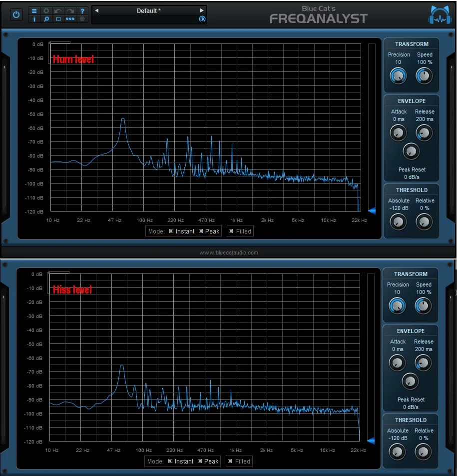Screen dimensions: 457x476
Task: Click the magnifier zoom icon
Action: pos(46,19)
